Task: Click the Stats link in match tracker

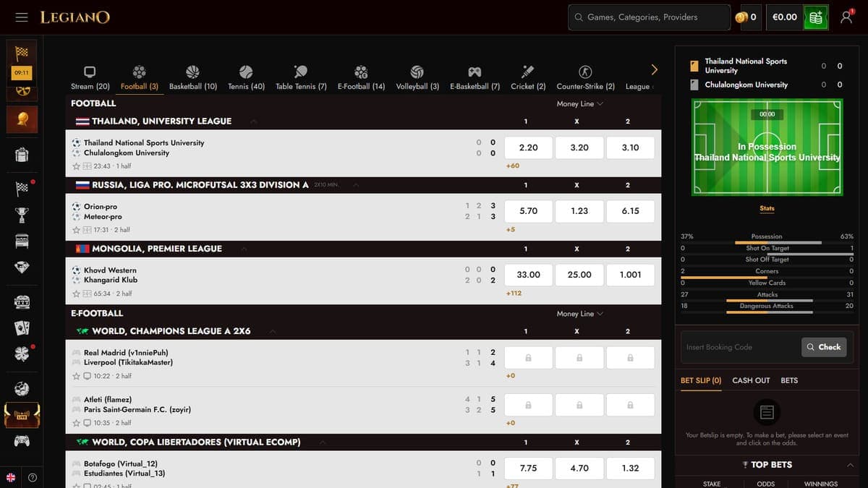Action: [767, 208]
